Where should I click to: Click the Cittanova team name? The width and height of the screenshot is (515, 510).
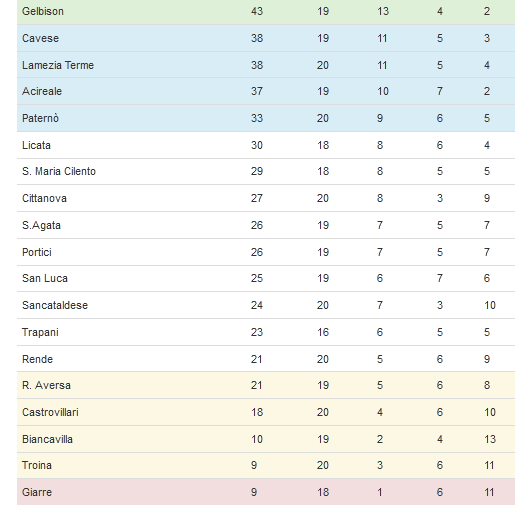click(x=44, y=198)
